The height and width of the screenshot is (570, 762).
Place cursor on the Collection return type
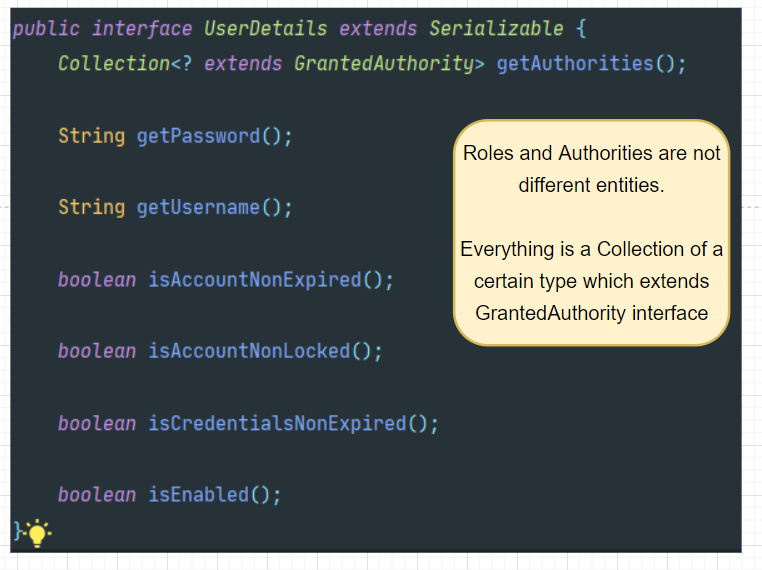click(114, 63)
